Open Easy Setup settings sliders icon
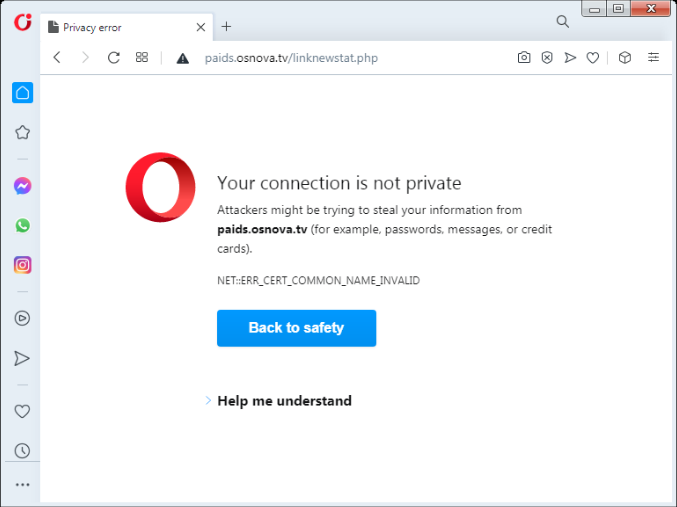677x507 pixels. tap(653, 57)
